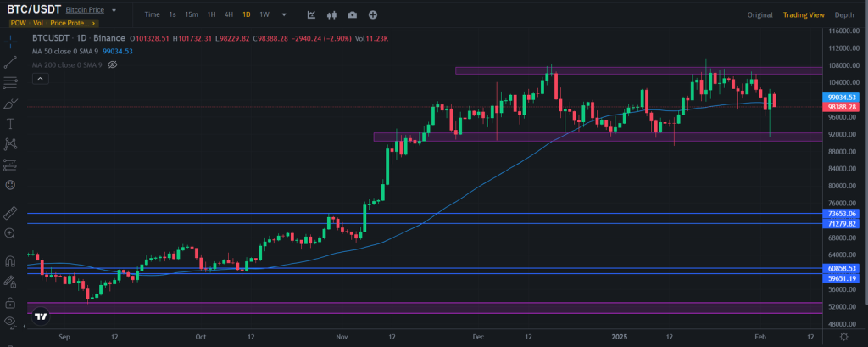The width and height of the screenshot is (868, 347).
Task: Take a chart snapshot with camera icon
Action: pyautogui.click(x=352, y=14)
